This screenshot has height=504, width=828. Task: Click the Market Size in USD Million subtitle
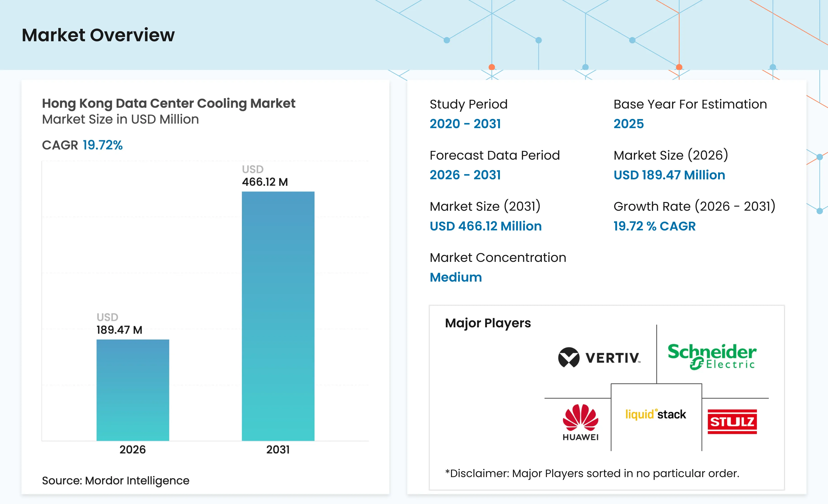pos(120,119)
